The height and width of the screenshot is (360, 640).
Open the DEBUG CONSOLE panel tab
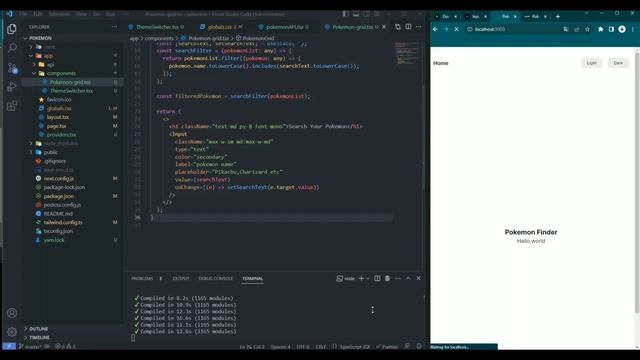(216, 278)
